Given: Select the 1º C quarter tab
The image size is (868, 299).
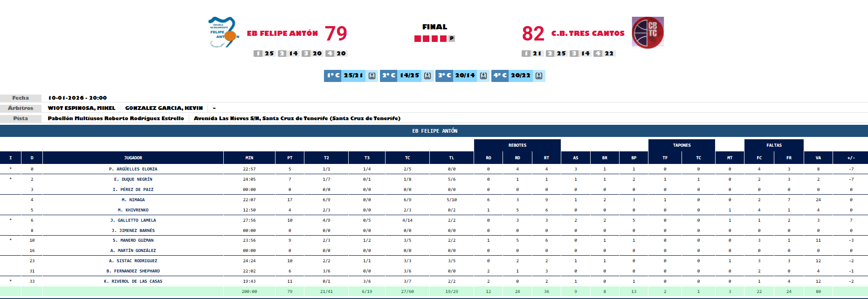Looking at the screenshot, I should click(333, 76).
